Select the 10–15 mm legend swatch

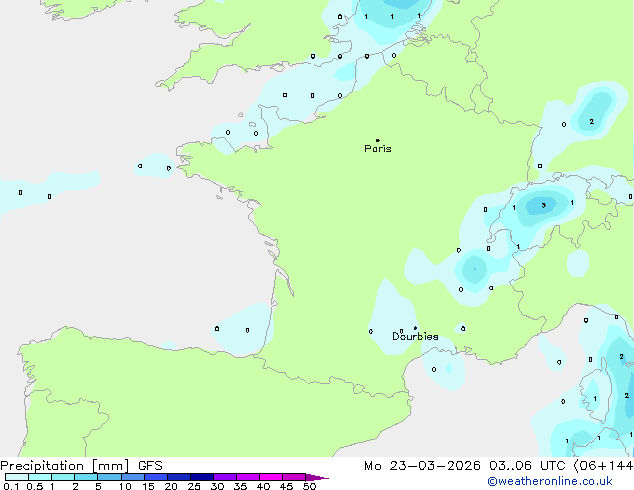132,477
